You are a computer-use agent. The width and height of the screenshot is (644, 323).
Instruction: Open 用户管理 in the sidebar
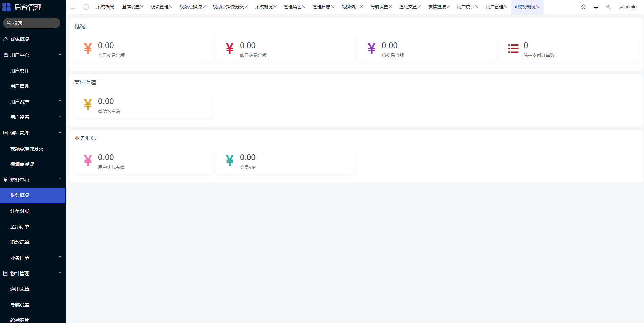tap(33, 86)
